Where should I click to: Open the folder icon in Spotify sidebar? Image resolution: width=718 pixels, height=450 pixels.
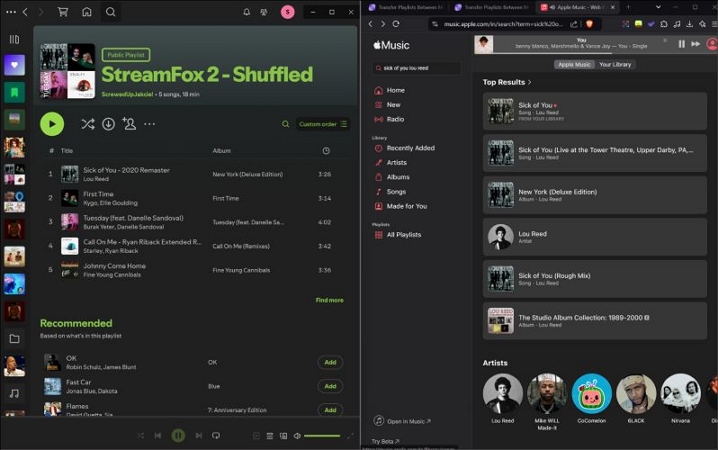click(14, 339)
